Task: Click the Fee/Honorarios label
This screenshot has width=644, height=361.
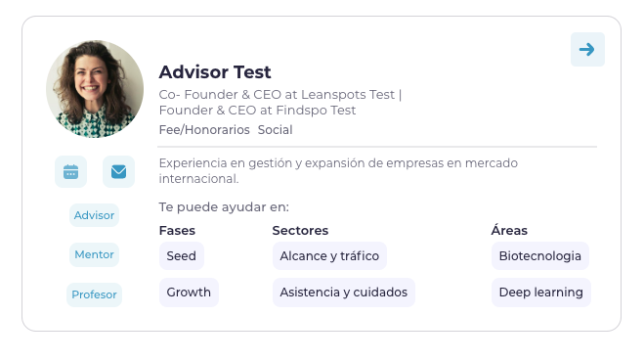Action: [x=204, y=130]
